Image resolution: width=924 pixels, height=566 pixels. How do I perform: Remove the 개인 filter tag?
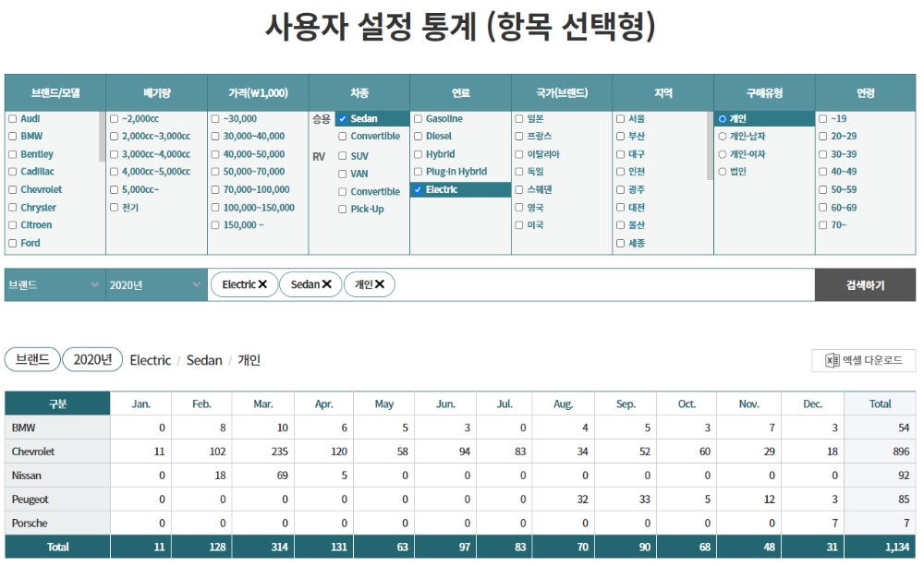coord(381,284)
